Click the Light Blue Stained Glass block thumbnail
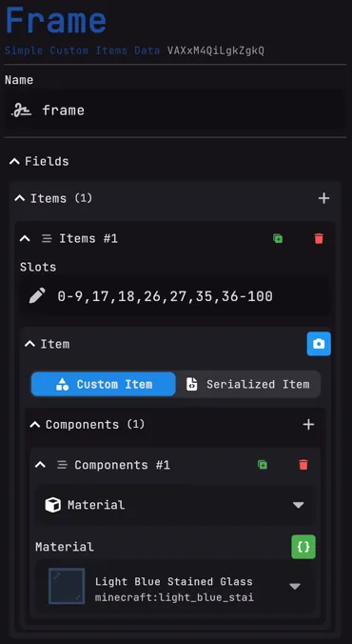Screen dimensions: 352x644 tap(67, 586)
